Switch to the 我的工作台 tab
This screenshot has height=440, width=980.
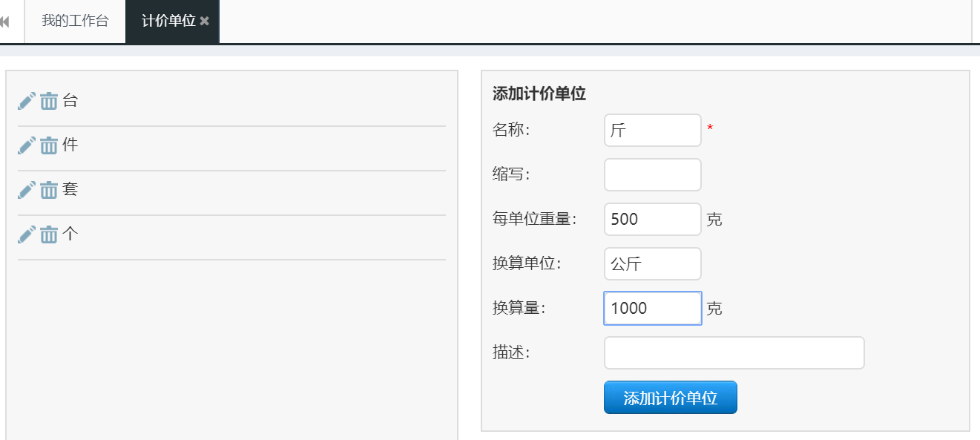[x=75, y=21]
